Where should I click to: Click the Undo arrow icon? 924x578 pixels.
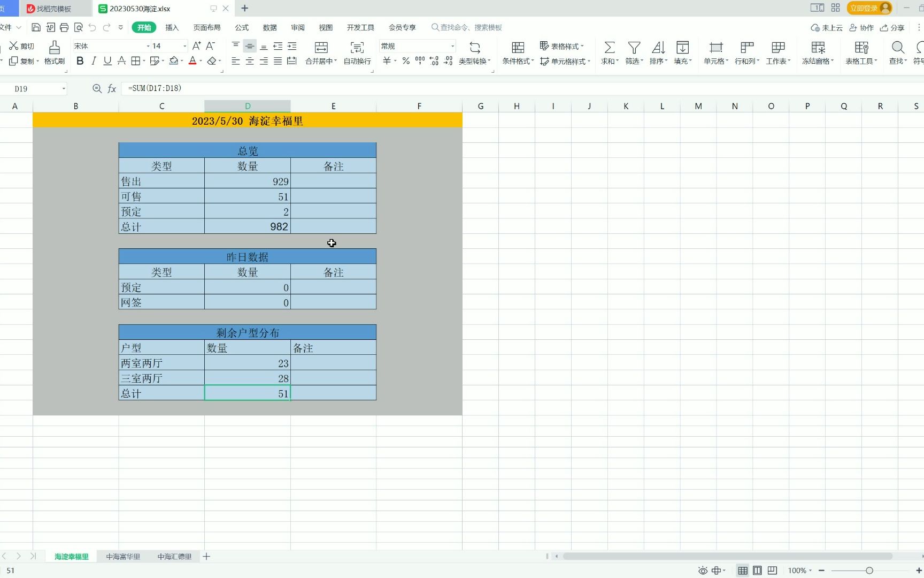point(92,27)
